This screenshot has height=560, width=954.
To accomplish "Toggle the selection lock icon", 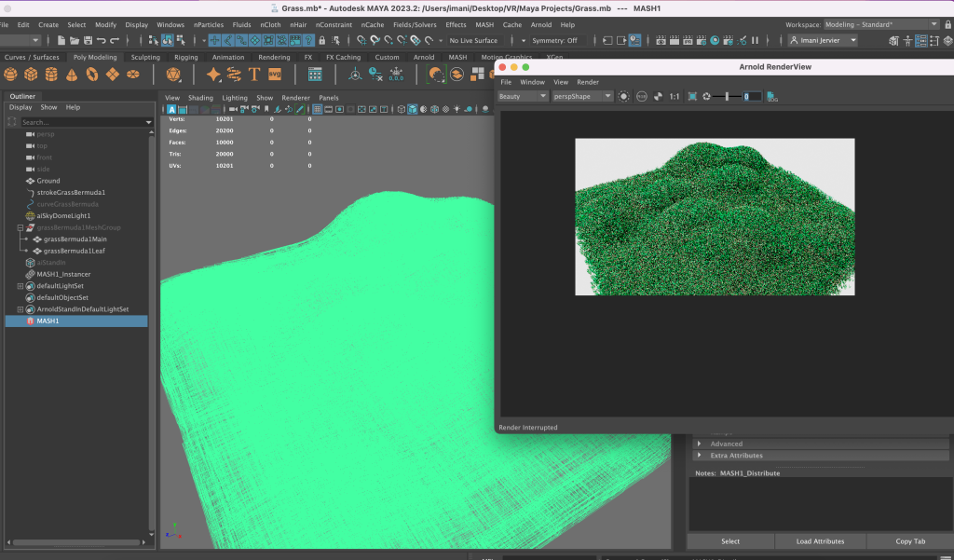I will click(x=321, y=40).
